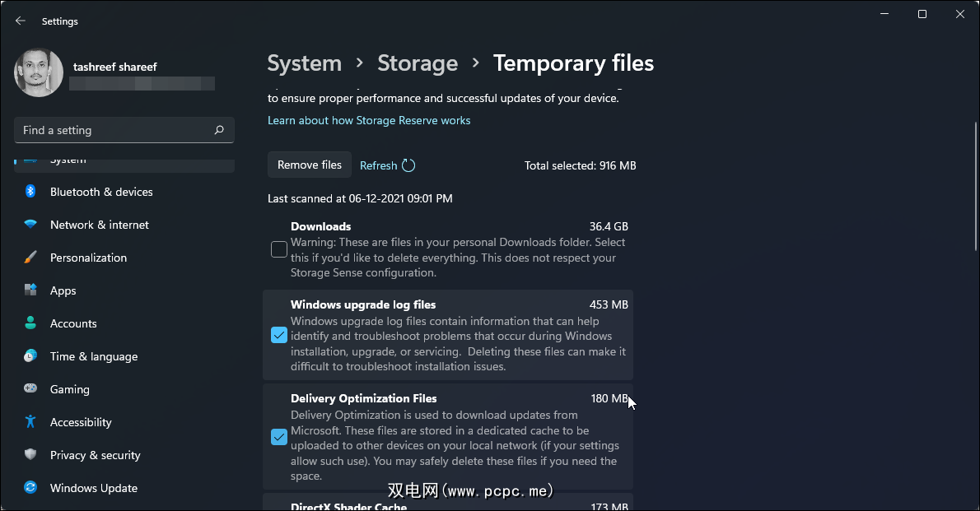Refresh the temporary files scan
The height and width of the screenshot is (511, 980).
coord(387,165)
